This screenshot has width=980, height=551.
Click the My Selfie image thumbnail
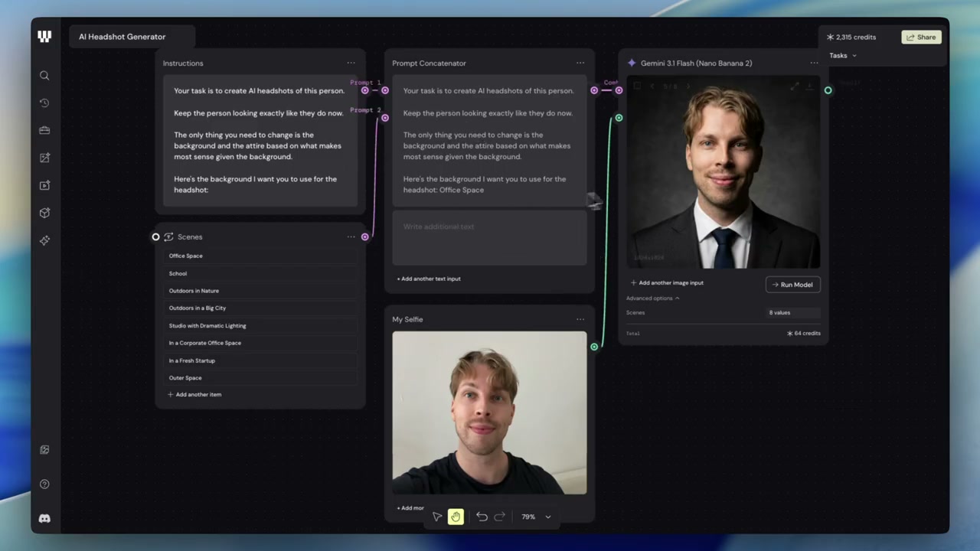pyautogui.click(x=489, y=412)
